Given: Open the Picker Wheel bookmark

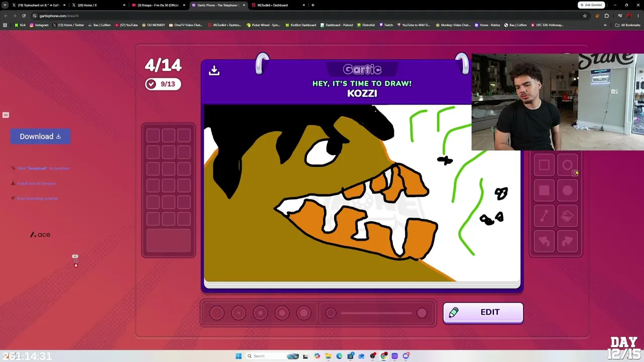Looking at the screenshot, I should (x=264, y=25).
